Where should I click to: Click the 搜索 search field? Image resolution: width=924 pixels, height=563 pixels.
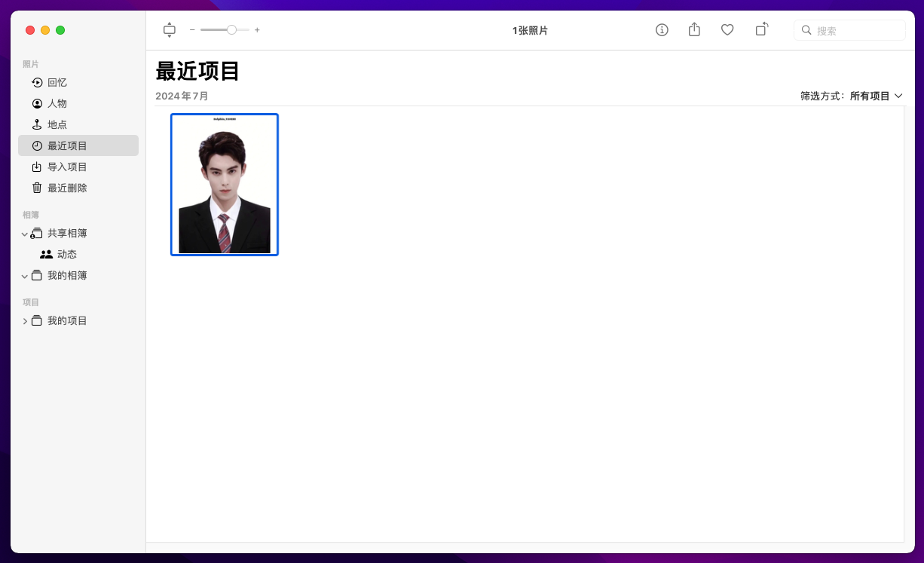[855, 31]
